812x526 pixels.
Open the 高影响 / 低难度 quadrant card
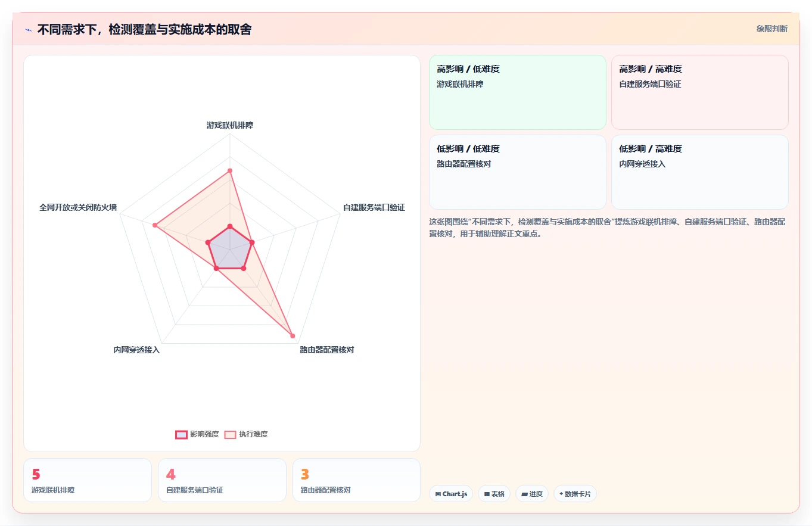518,92
